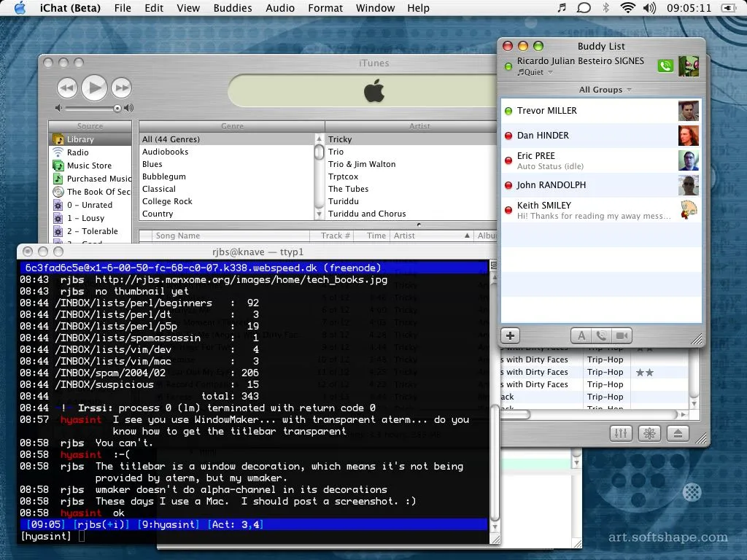The width and height of the screenshot is (747, 560).
Task: Select the Blues genre
Action: (227, 164)
